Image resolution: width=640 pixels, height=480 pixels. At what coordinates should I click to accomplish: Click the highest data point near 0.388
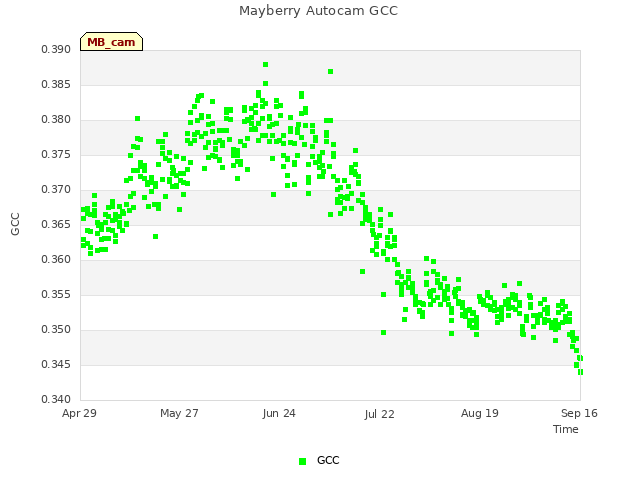[x=266, y=64]
